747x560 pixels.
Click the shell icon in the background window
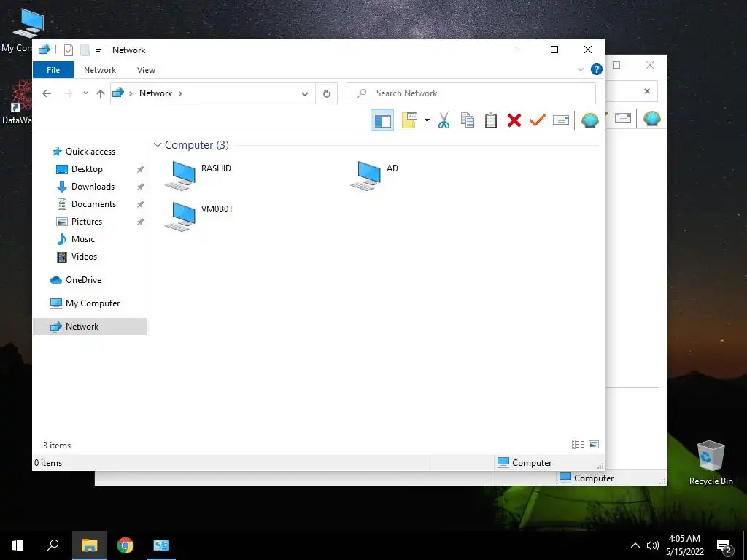pyautogui.click(x=651, y=118)
